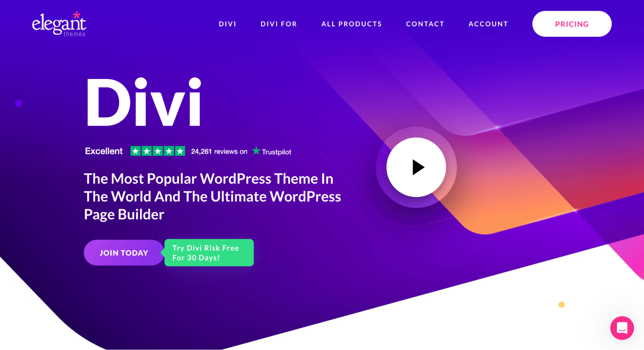Click the JOIN TODAY button
The image size is (644, 350).
(124, 253)
